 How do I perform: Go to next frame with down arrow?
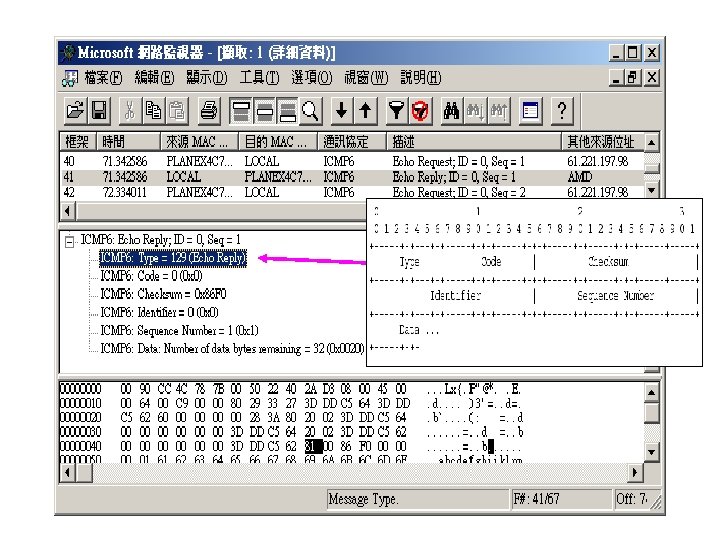coord(342,111)
